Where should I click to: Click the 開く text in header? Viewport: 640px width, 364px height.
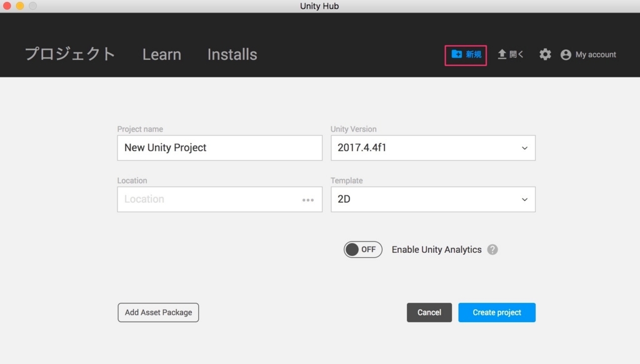(516, 54)
